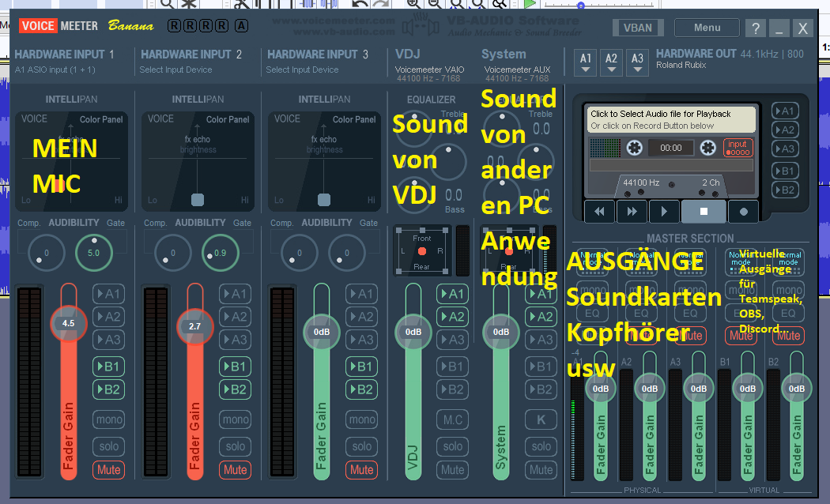Mute the System virtual input strip
This screenshot has width=830, height=504.
click(x=541, y=469)
